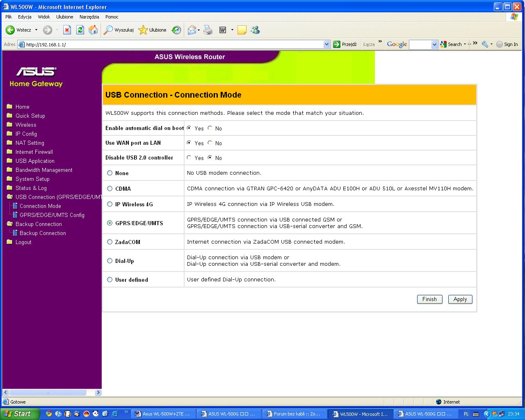525x420 pixels.
Task: Launch Chrome from the quick launch bar
Action: tap(49, 414)
